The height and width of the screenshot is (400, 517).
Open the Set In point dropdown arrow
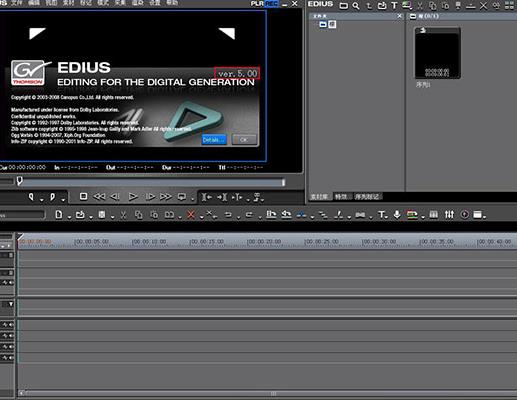click(41, 199)
